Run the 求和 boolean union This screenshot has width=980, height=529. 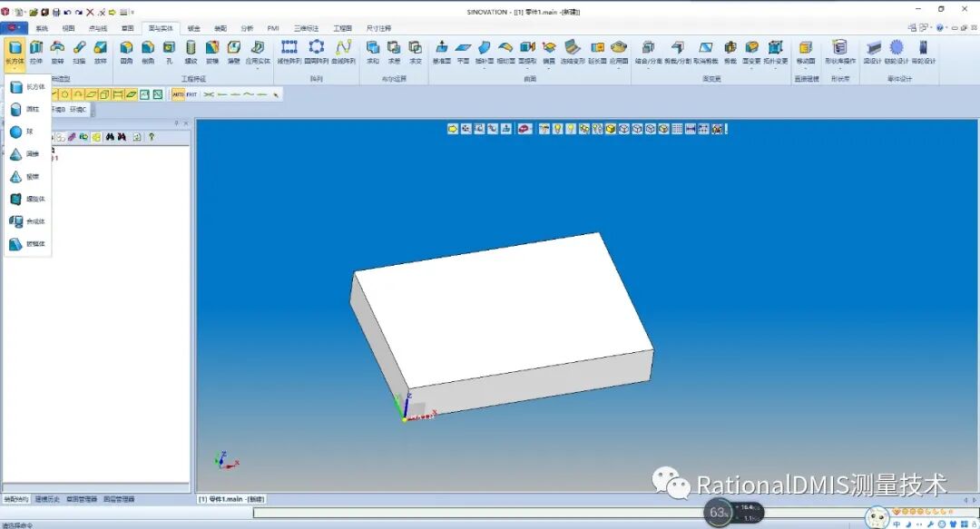373,53
